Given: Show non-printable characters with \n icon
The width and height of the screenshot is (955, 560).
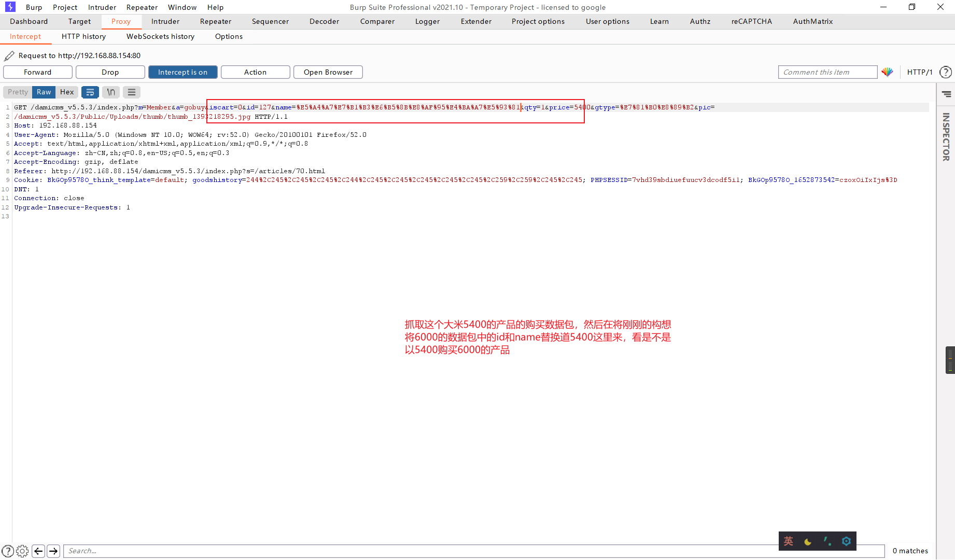Looking at the screenshot, I should [110, 92].
